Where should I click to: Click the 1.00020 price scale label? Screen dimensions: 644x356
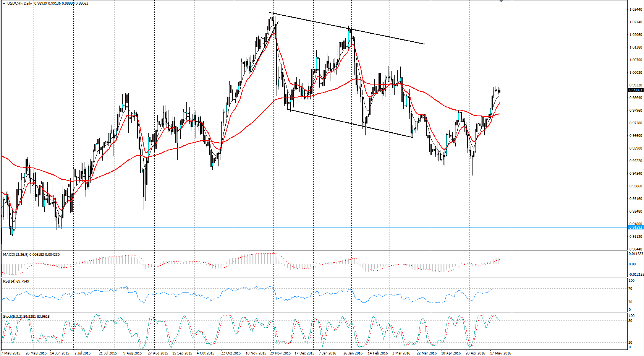(636, 73)
